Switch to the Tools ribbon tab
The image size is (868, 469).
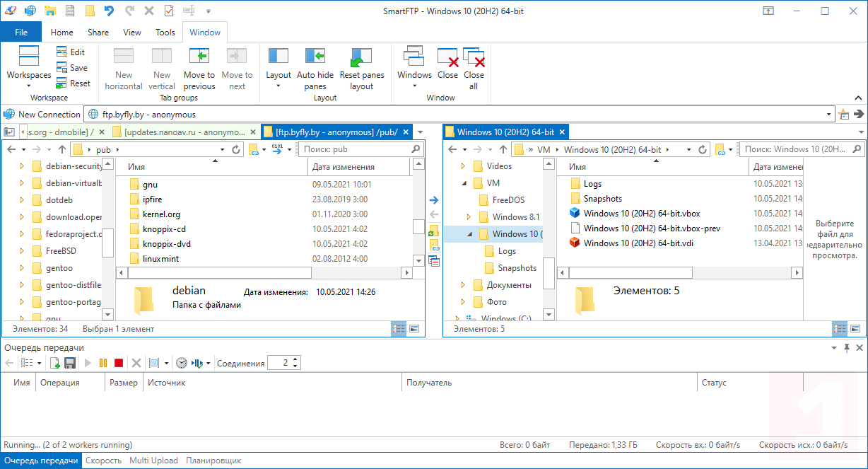tap(165, 32)
